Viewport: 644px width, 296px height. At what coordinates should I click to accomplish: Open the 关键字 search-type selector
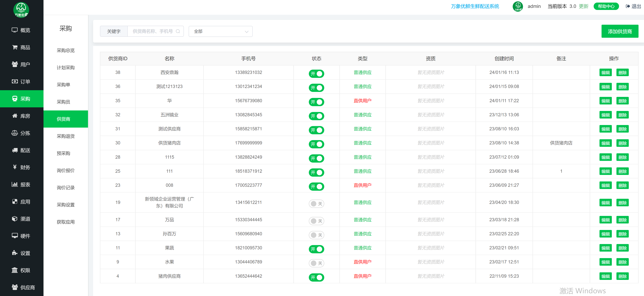(x=114, y=31)
